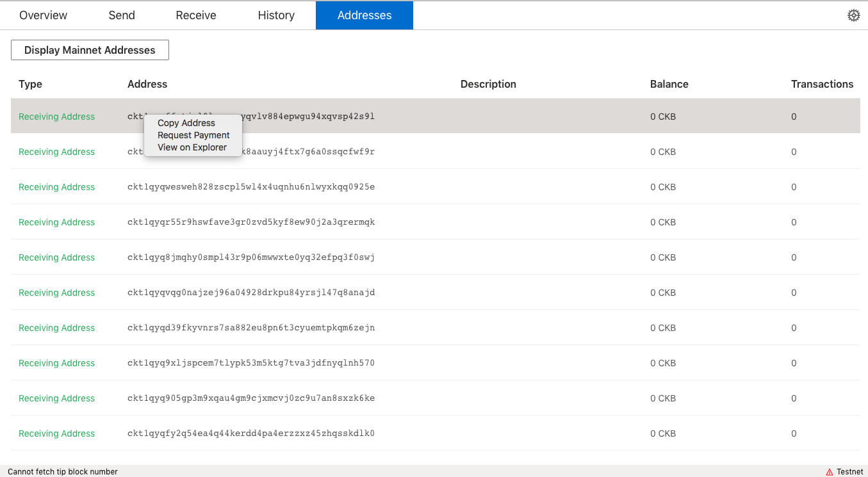The height and width of the screenshot is (477, 868).
Task: Select address ending in q8anajd
Action: (x=251, y=293)
